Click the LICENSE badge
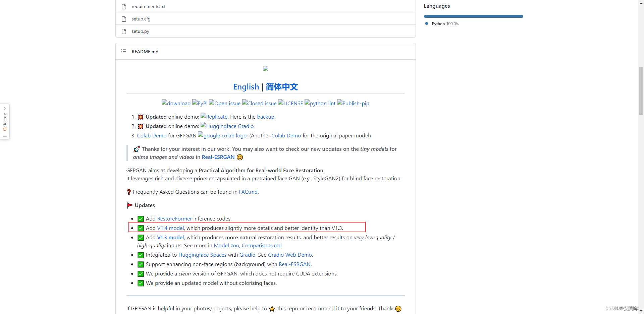This screenshot has height=314, width=644. tap(290, 103)
